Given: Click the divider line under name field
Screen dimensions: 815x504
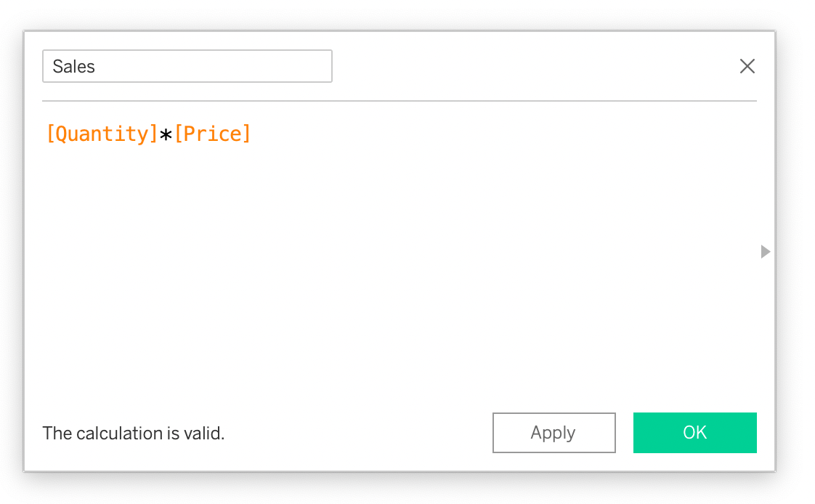Looking at the screenshot, I should click(x=400, y=100).
